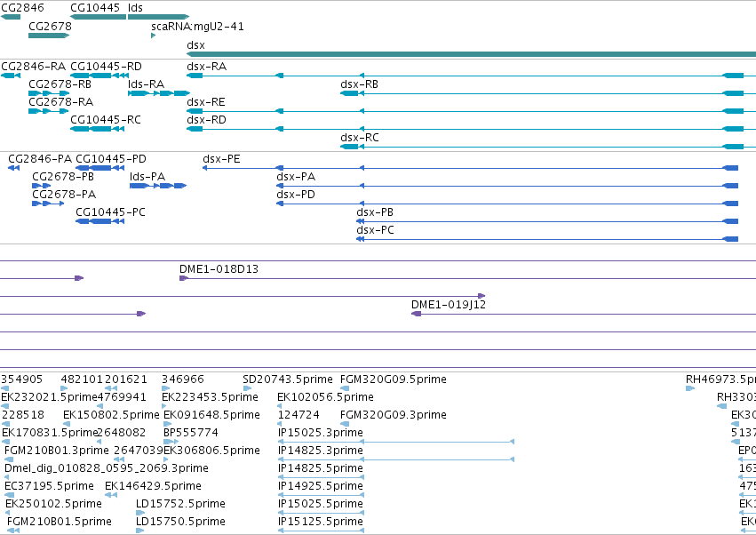Viewport: 756px width, 535px height.
Task: Select the IP15125.5prime EST label
Action: click(x=321, y=523)
